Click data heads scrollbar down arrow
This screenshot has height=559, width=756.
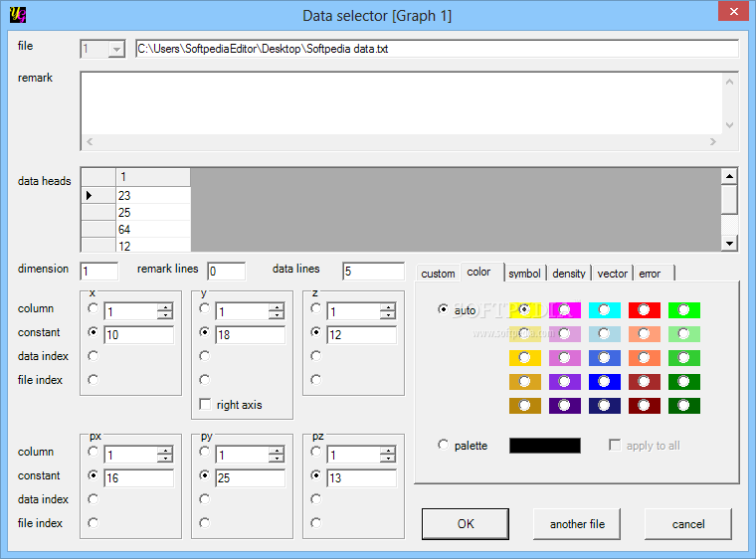pyautogui.click(x=729, y=243)
